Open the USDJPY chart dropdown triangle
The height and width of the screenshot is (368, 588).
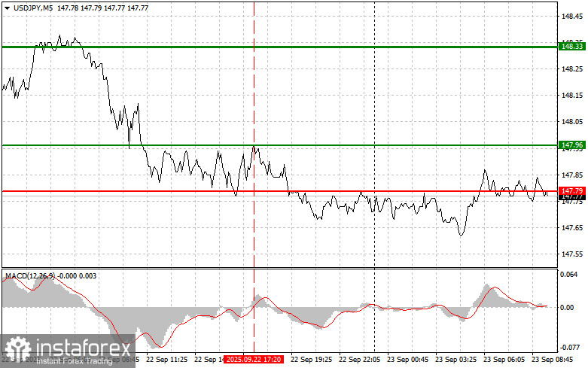7,8
